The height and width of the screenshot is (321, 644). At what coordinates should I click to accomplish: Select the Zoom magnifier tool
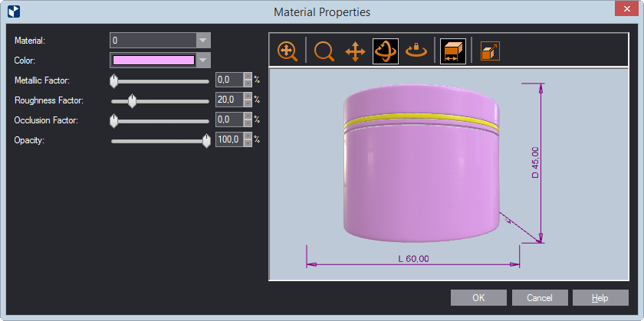324,52
